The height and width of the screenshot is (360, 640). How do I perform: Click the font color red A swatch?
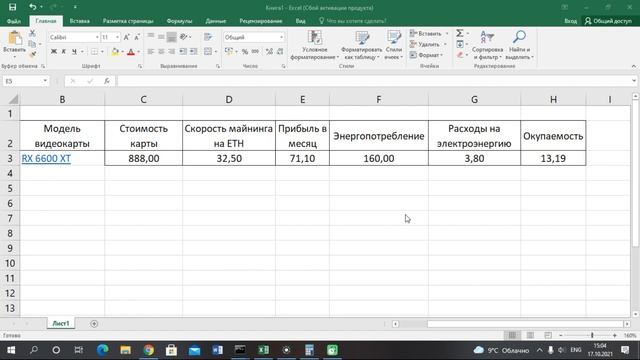pos(131,52)
